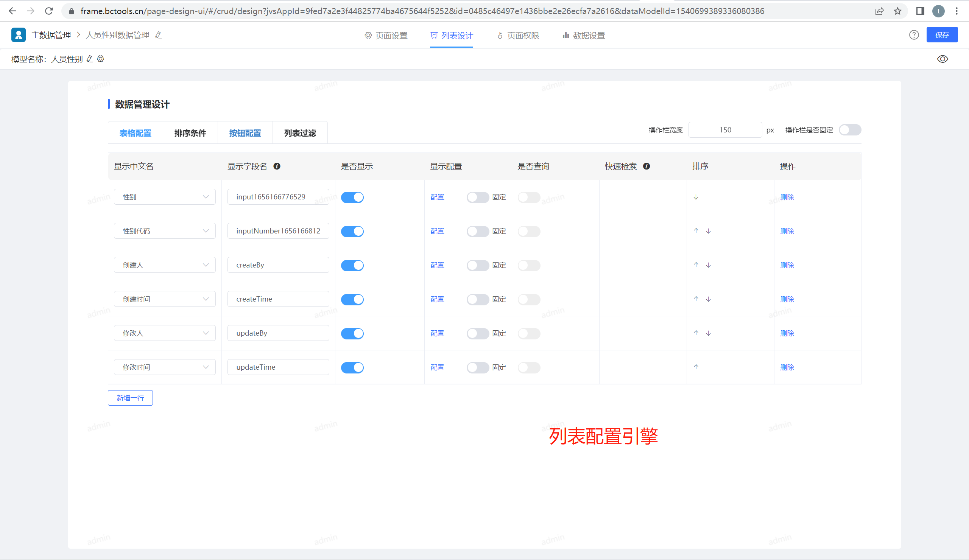Reload the page with refresh icon

pos(49,11)
